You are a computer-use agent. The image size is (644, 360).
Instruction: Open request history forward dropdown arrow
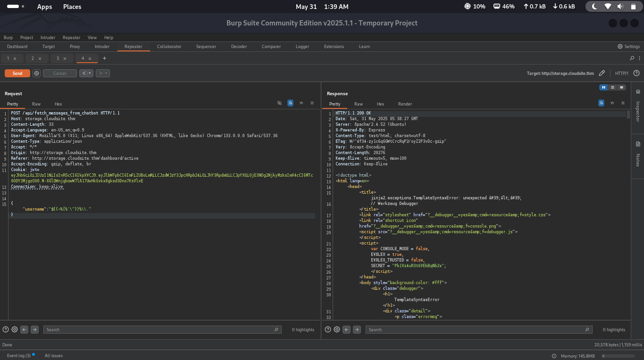[107, 73]
